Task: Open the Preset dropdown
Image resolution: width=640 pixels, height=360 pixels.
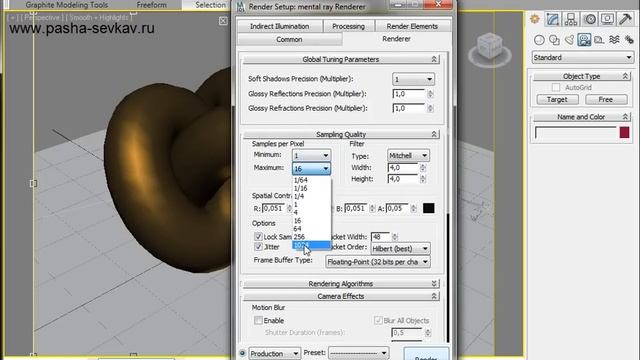Action: (x=358, y=353)
